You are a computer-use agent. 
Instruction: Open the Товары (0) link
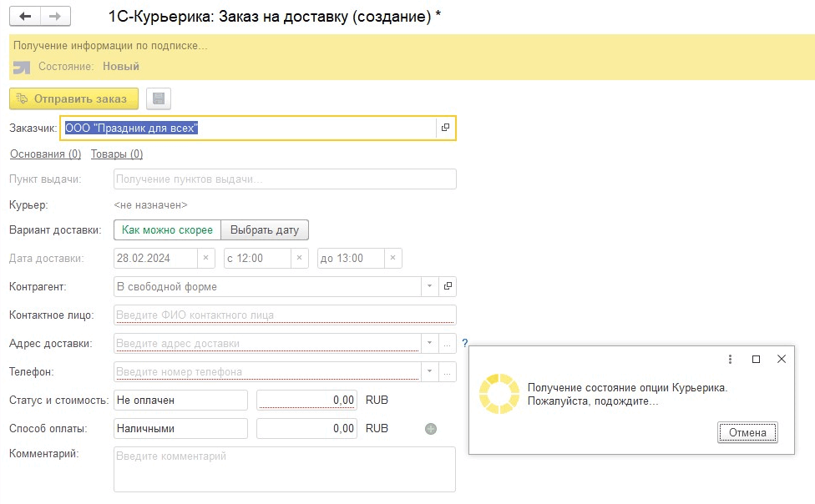pyautogui.click(x=117, y=154)
